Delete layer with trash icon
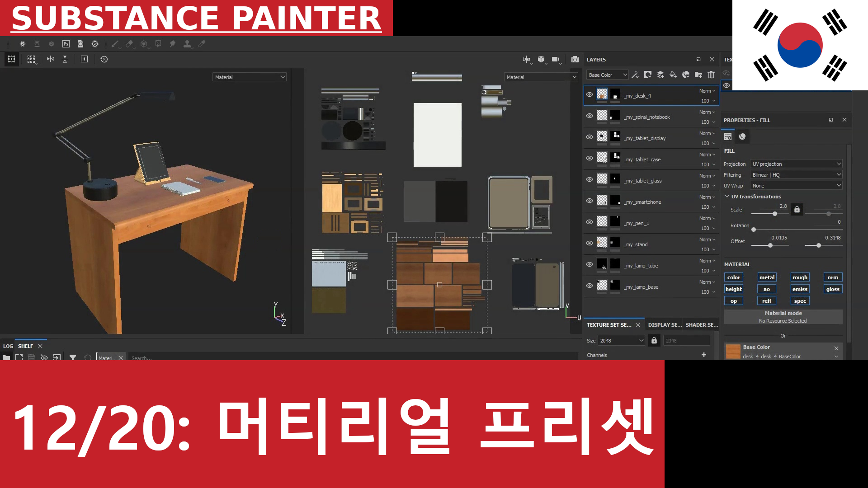This screenshot has width=868, height=488. (711, 75)
